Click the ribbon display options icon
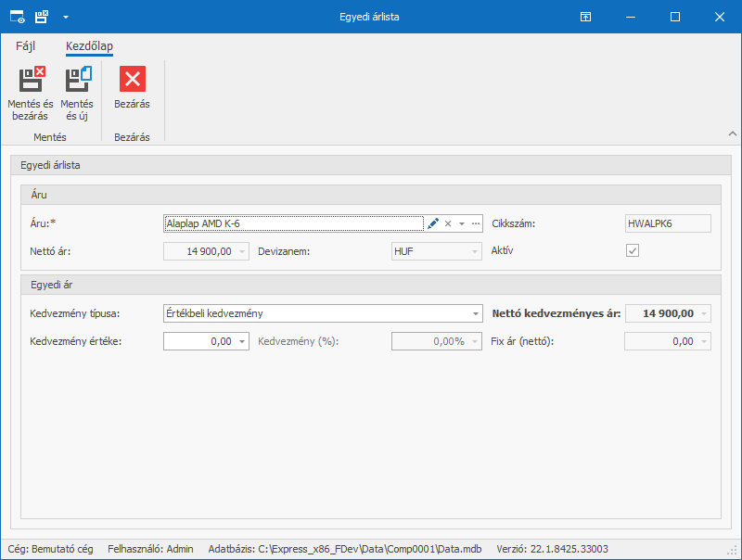The width and height of the screenshot is (742, 560). pyautogui.click(x=585, y=17)
